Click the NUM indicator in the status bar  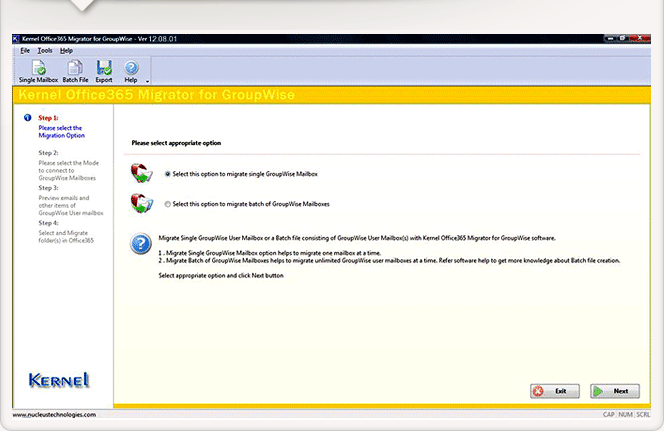point(625,414)
